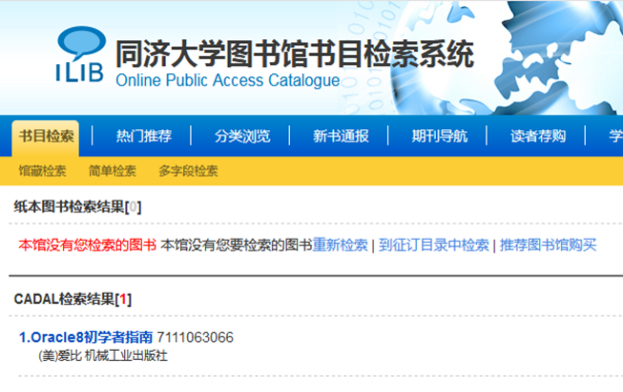The image size is (623, 392).
Task: Follow the 到征订目录中检索 link
Action: tap(434, 245)
